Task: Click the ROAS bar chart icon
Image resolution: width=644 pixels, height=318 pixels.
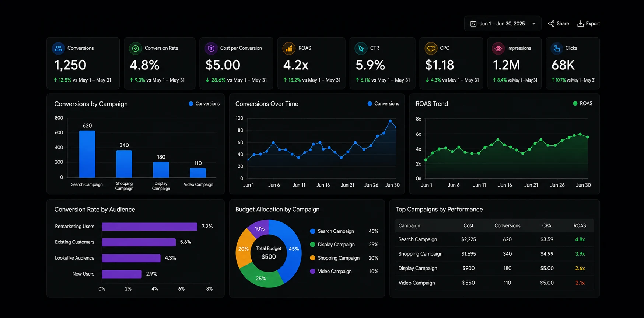Action: 289,48
